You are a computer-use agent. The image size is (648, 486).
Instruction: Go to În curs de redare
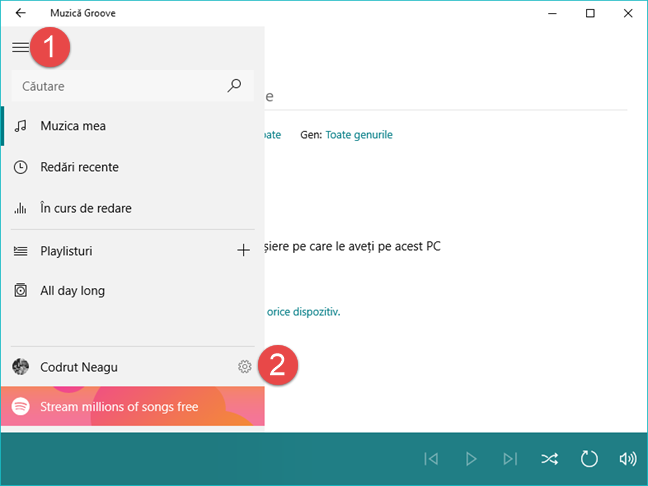tap(132, 208)
